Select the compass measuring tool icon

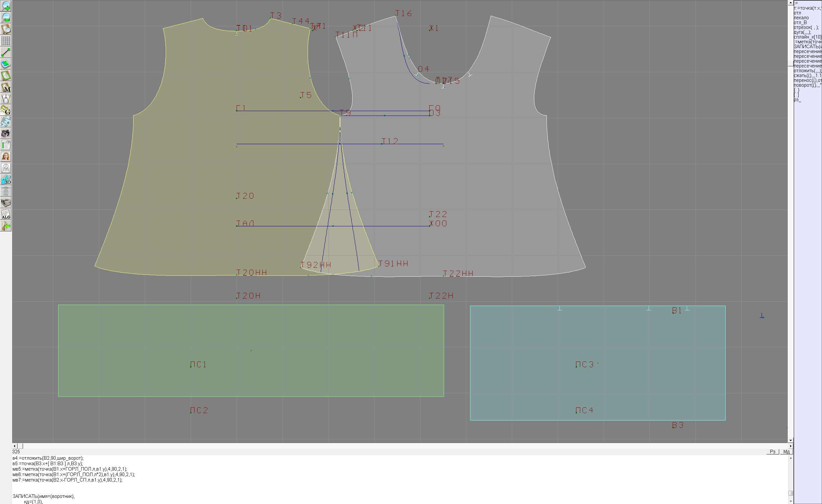coord(6,99)
